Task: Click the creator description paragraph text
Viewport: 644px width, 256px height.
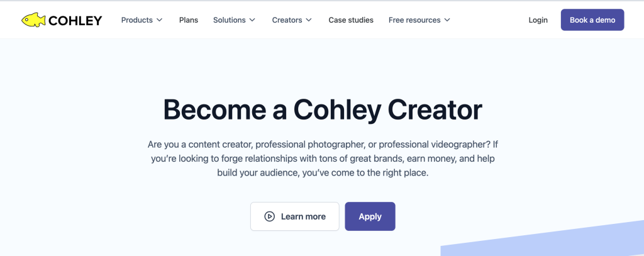Action: (322, 158)
